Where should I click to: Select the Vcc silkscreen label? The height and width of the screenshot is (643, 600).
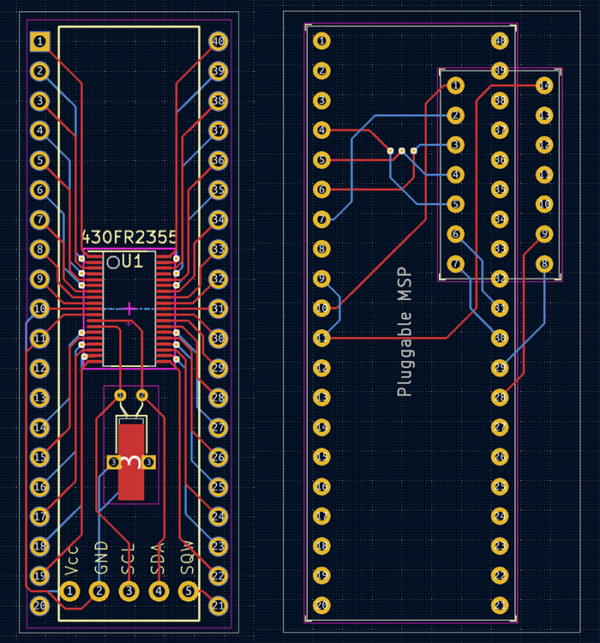71,560
